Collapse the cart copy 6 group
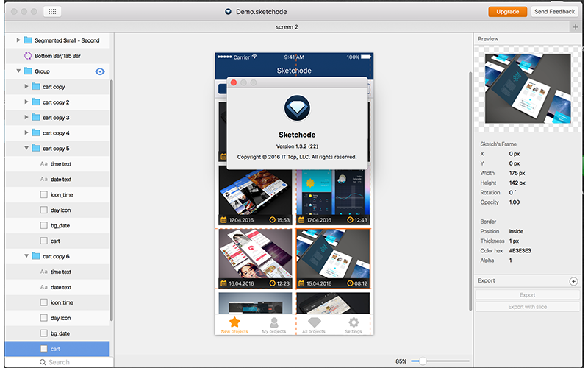This screenshot has height=368, width=588. coord(26,256)
